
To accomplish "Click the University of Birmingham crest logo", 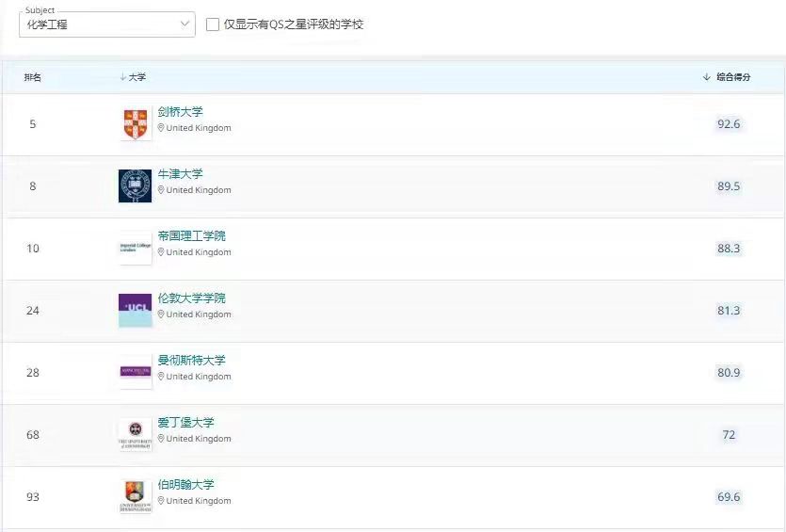I will click(x=136, y=497).
